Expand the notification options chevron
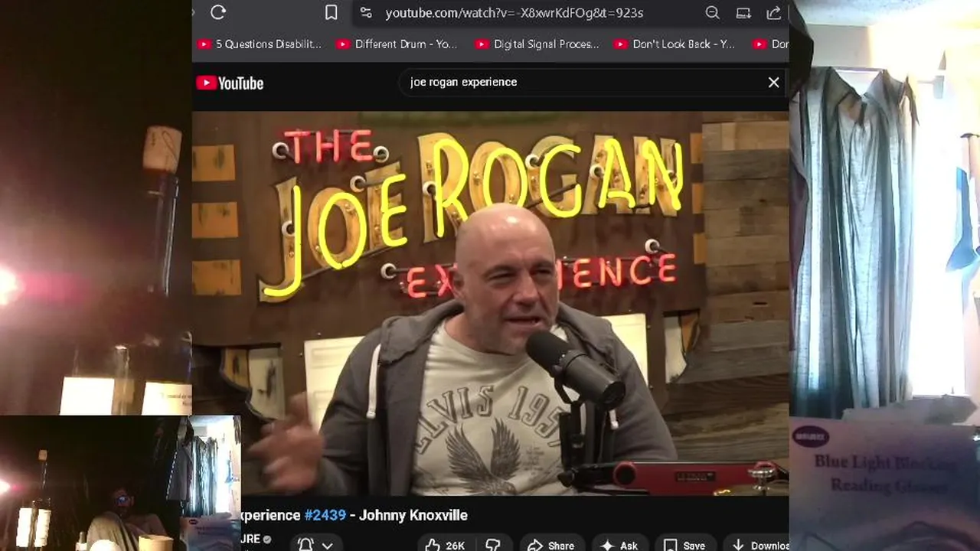 327,546
